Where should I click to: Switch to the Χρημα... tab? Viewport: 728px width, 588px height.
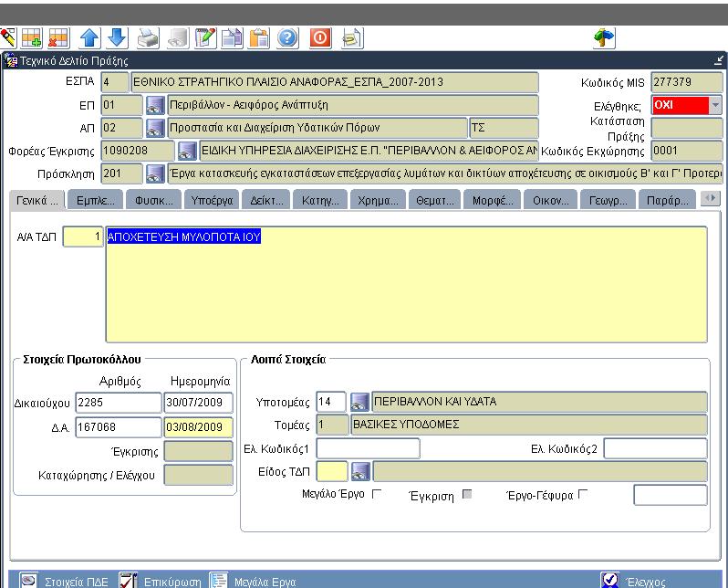378,200
